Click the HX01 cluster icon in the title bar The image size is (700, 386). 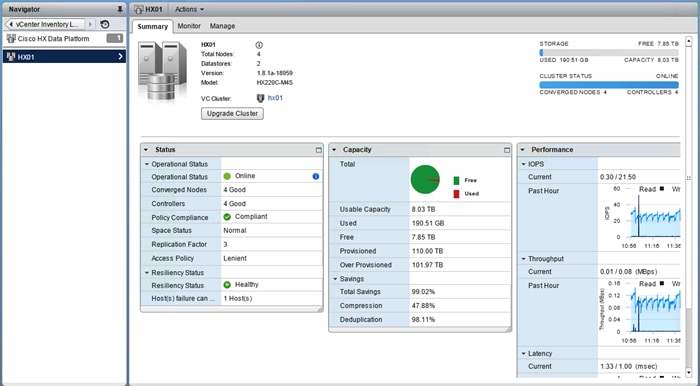[139, 9]
